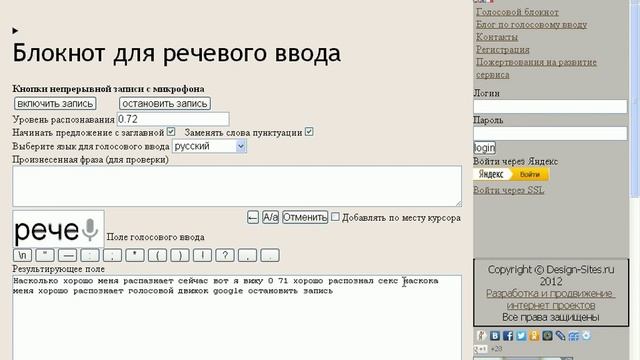640x360 pixels.
Task: Insert exclamation mark button
Action: pyautogui.click(x=202, y=255)
